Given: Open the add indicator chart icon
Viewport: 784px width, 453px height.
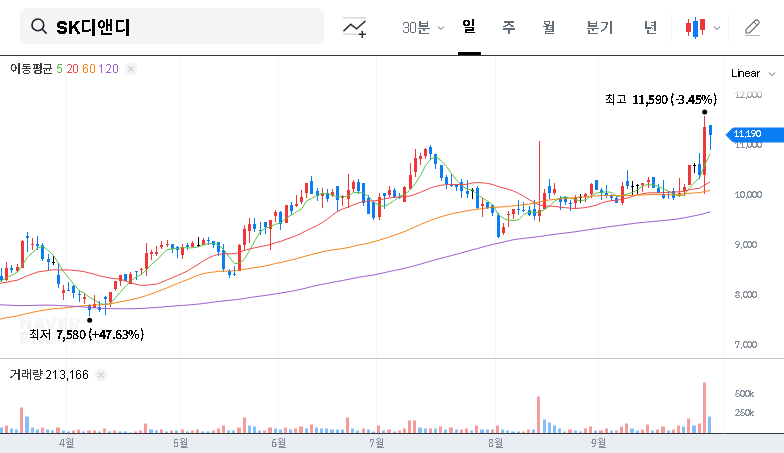Looking at the screenshot, I should coord(354,28).
